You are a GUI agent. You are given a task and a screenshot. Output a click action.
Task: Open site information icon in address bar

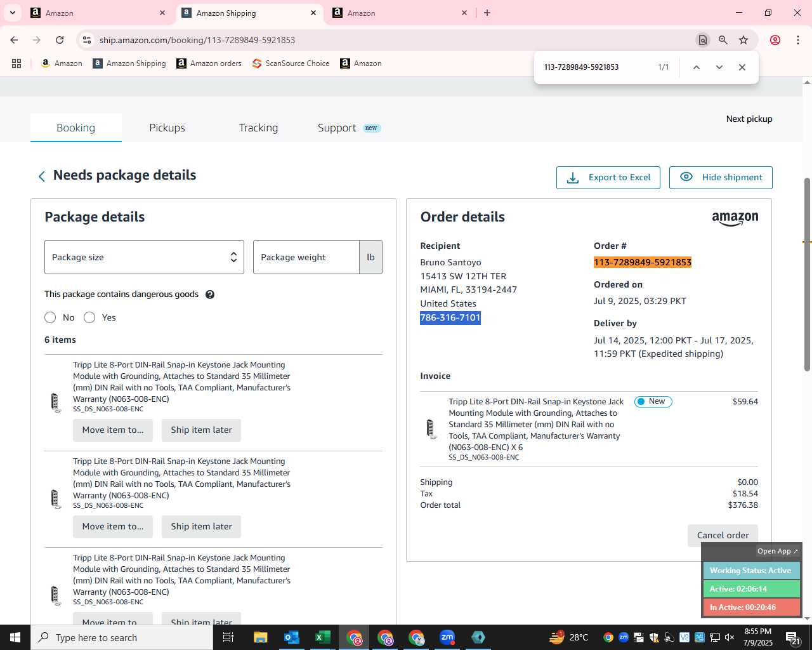tap(87, 40)
